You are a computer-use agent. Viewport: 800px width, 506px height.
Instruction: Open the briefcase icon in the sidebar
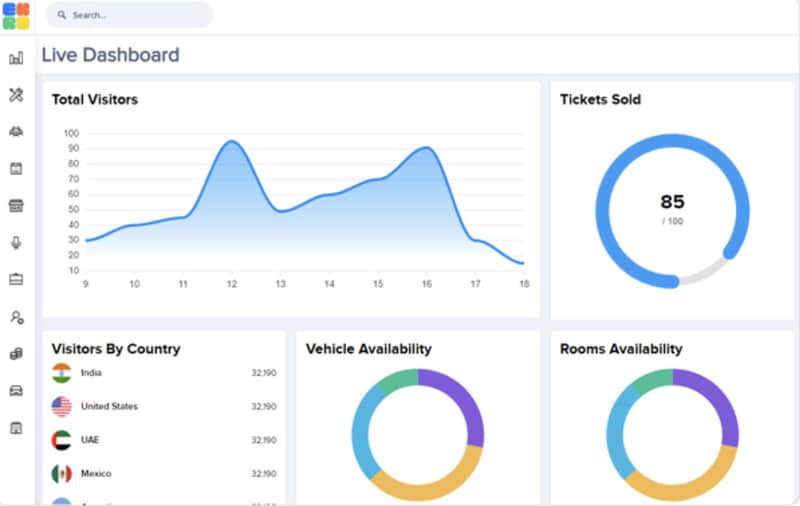pyautogui.click(x=16, y=280)
